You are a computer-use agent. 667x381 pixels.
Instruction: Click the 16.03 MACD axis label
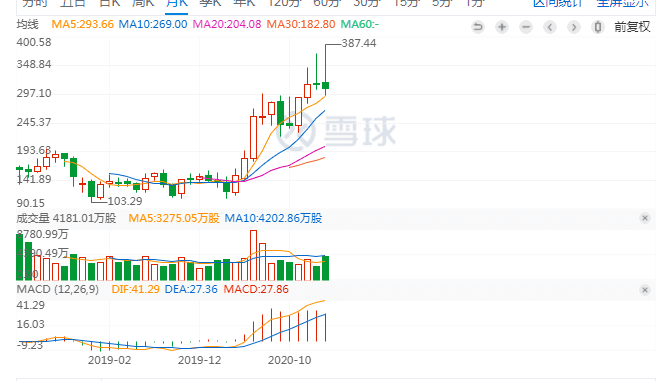30,324
